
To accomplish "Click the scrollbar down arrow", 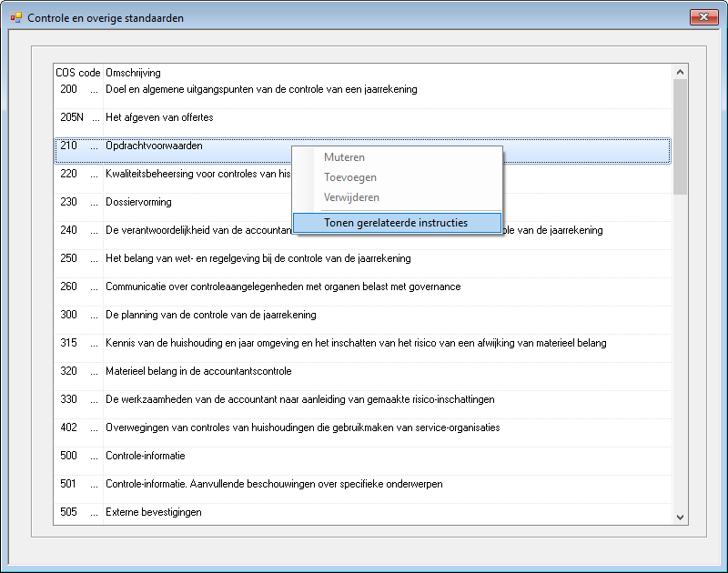I will coord(680,518).
